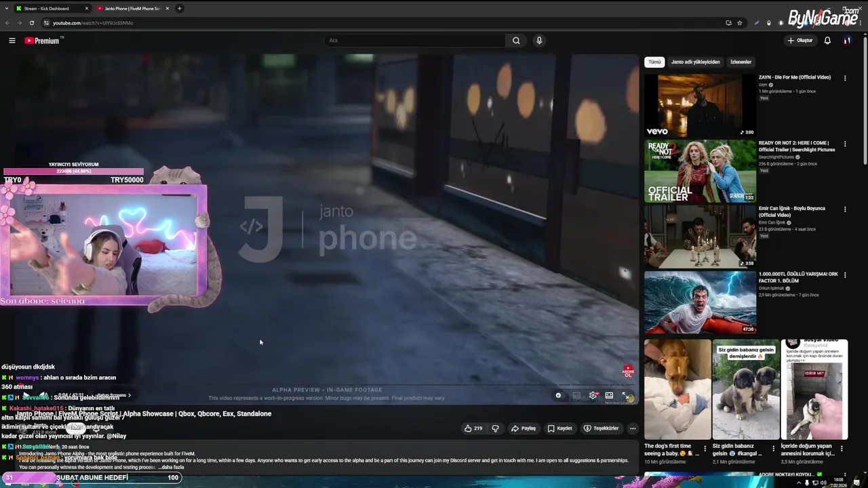Open the YouTube account avatar menu

tap(847, 41)
